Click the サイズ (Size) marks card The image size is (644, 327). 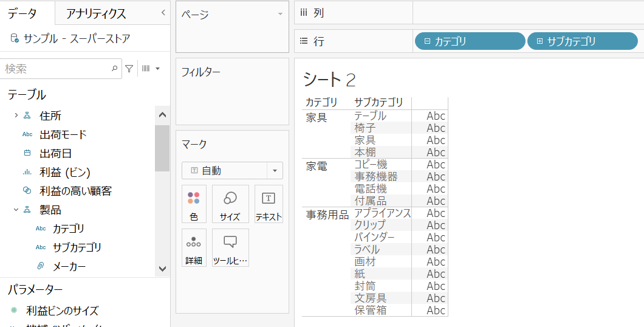(x=230, y=204)
